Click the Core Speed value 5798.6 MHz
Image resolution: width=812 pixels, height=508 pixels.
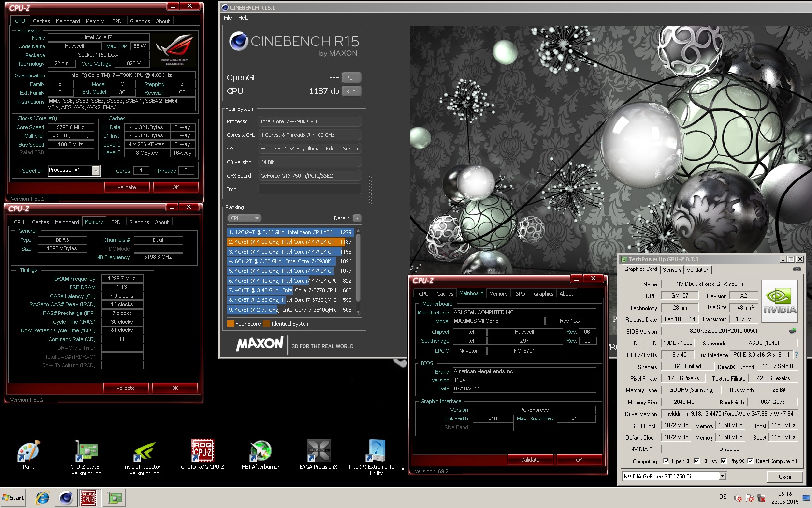71,128
